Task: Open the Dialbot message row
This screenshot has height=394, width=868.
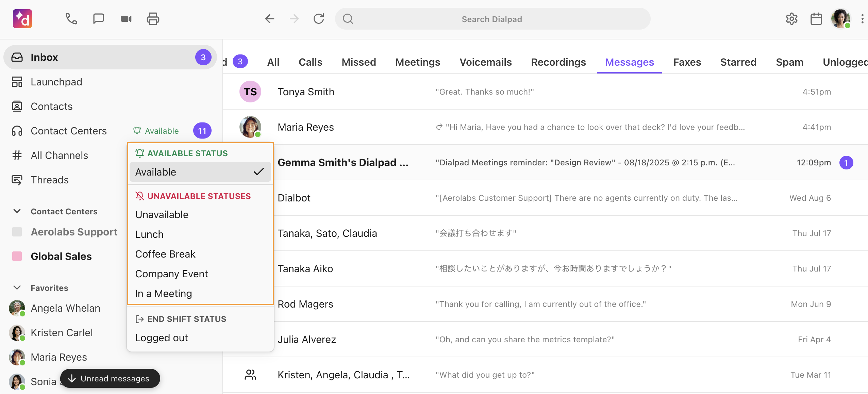Action: tap(571, 198)
